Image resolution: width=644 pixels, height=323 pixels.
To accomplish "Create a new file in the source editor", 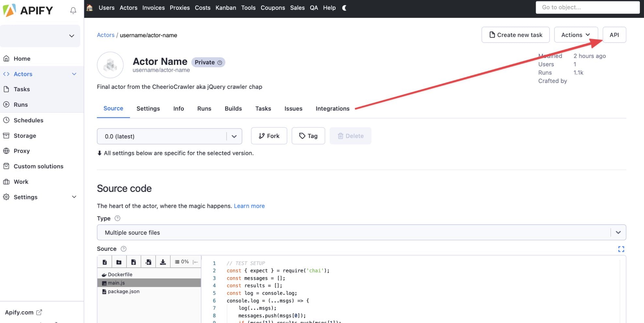I will coord(104,261).
